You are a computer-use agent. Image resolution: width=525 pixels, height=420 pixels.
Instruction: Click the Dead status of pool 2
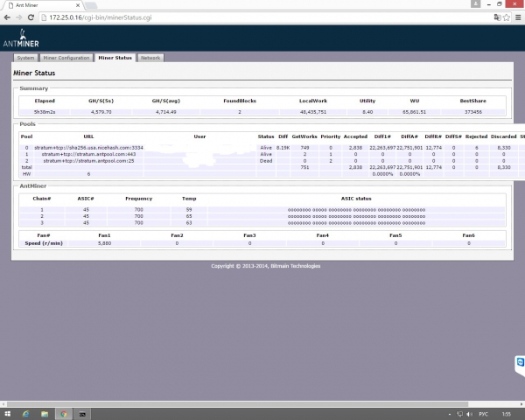[x=266, y=161]
